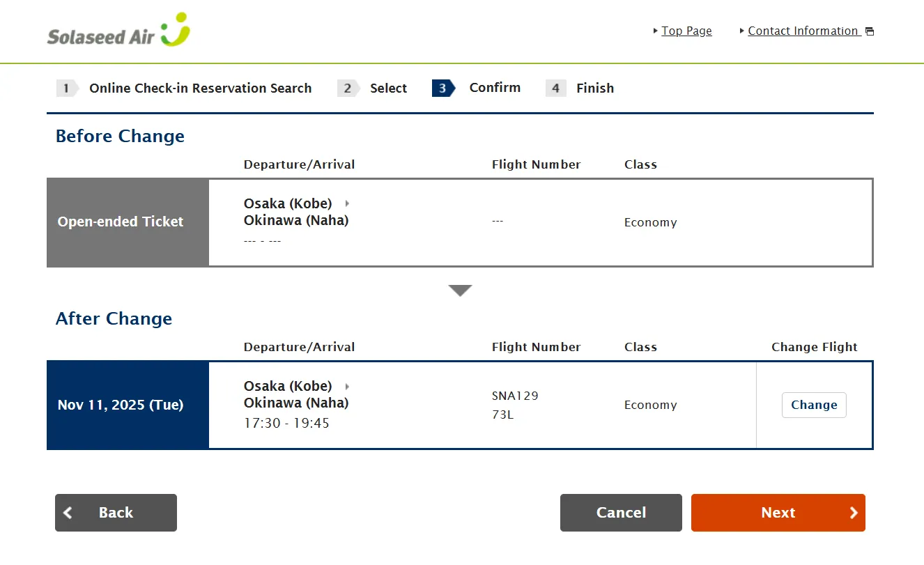
Task: Click the Solaseed Air logo
Action: 118,31
